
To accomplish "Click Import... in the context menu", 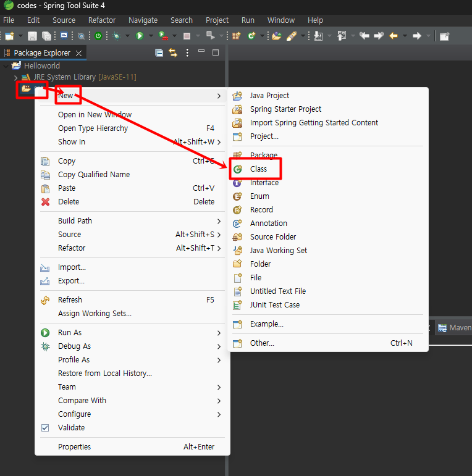I will 132,267.
